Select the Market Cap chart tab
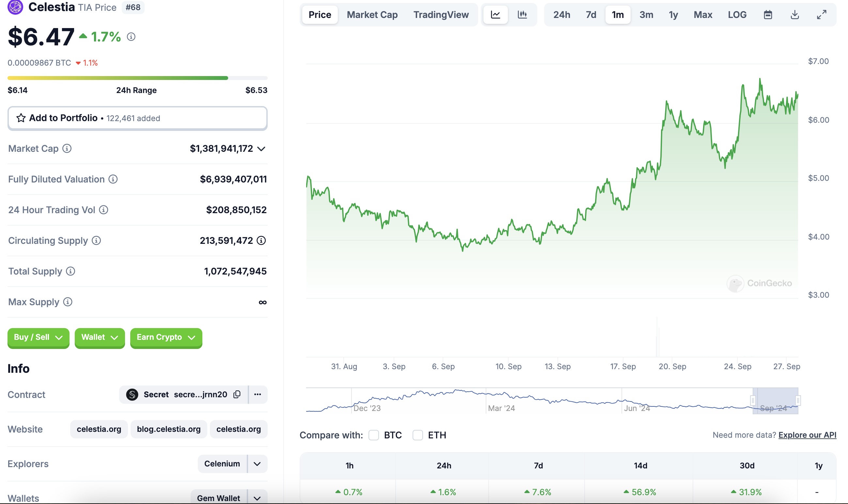Viewport: 848px width, 504px height. pyautogui.click(x=372, y=15)
